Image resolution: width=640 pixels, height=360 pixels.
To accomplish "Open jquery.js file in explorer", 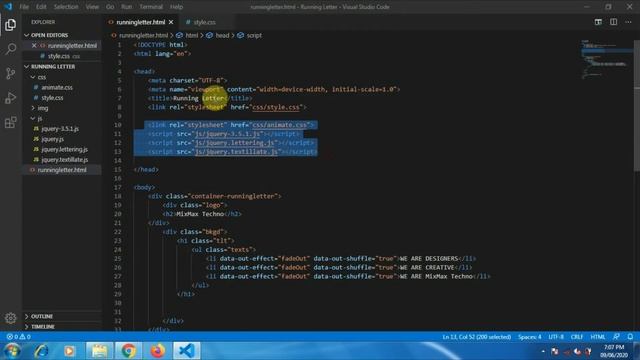I will (53, 139).
